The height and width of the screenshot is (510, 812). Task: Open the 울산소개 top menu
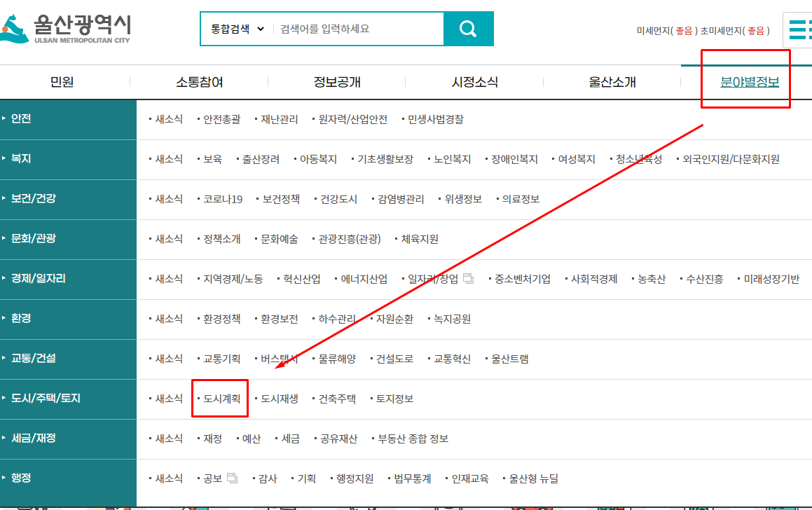(612, 82)
